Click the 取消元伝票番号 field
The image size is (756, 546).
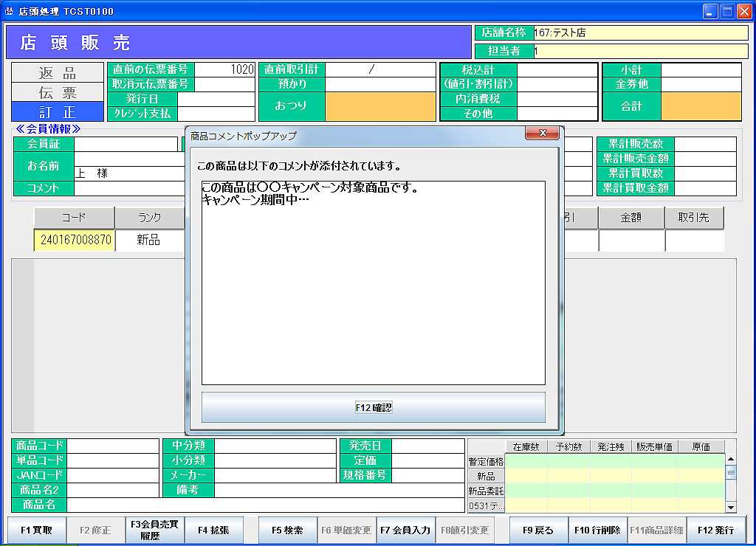[224, 84]
